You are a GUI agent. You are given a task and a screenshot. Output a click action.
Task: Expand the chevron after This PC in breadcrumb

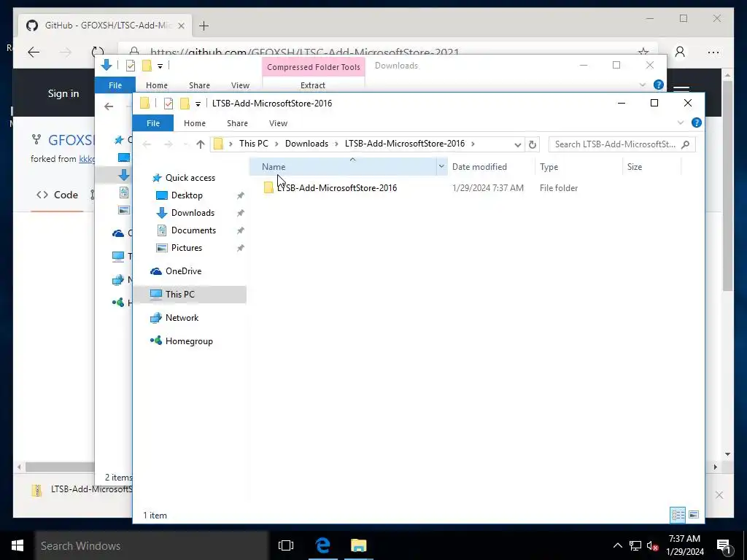pyautogui.click(x=276, y=144)
